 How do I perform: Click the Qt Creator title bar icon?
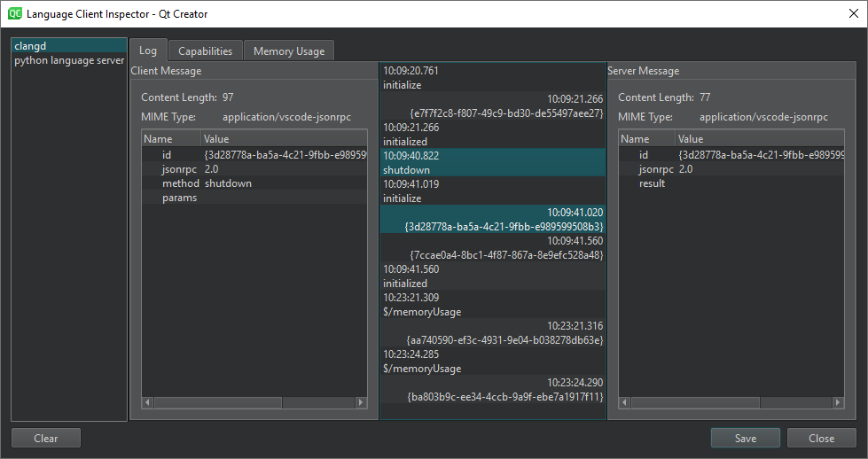click(x=15, y=14)
